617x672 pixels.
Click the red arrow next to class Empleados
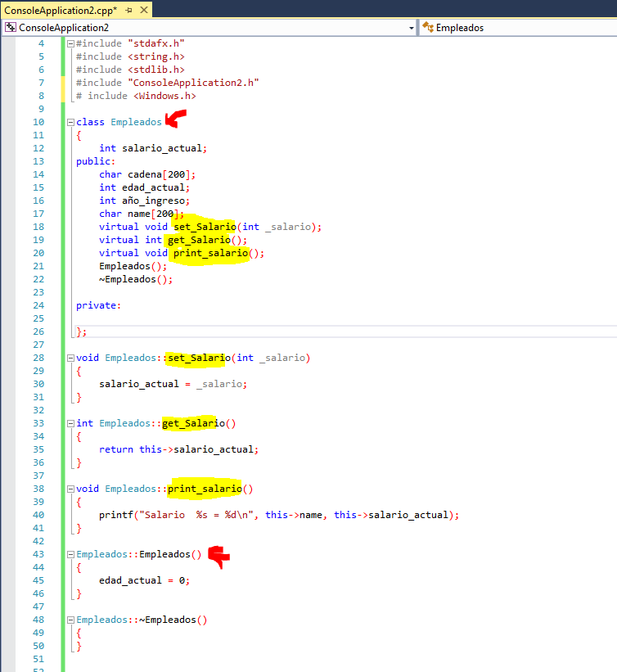click(x=175, y=120)
